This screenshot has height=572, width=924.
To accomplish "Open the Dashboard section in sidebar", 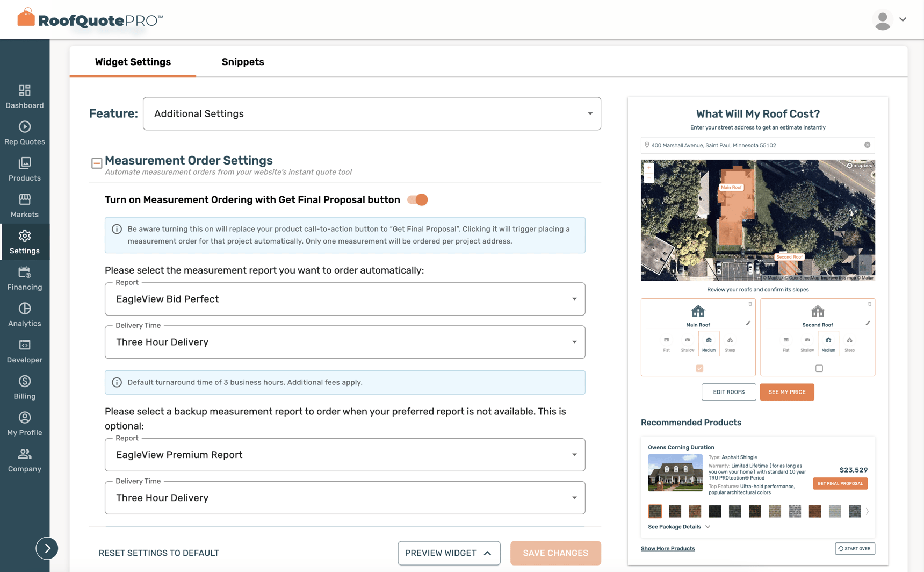I will pos(25,97).
